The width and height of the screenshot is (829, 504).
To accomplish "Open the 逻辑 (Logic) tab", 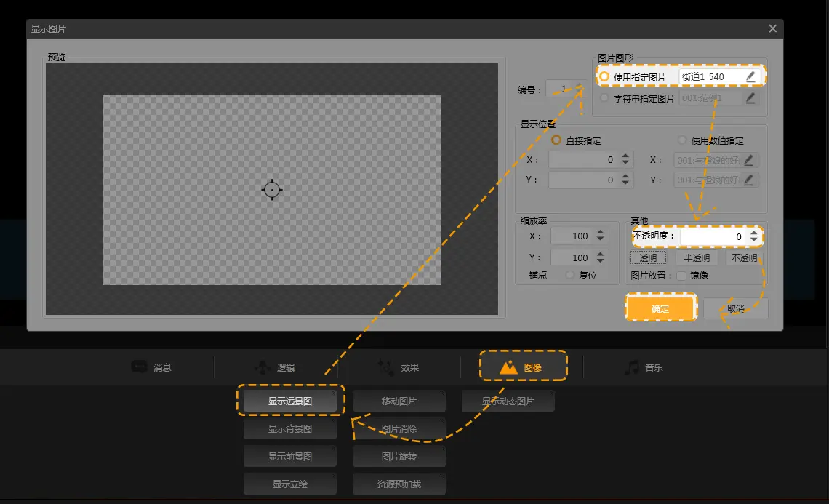I will [x=274, y=367].
